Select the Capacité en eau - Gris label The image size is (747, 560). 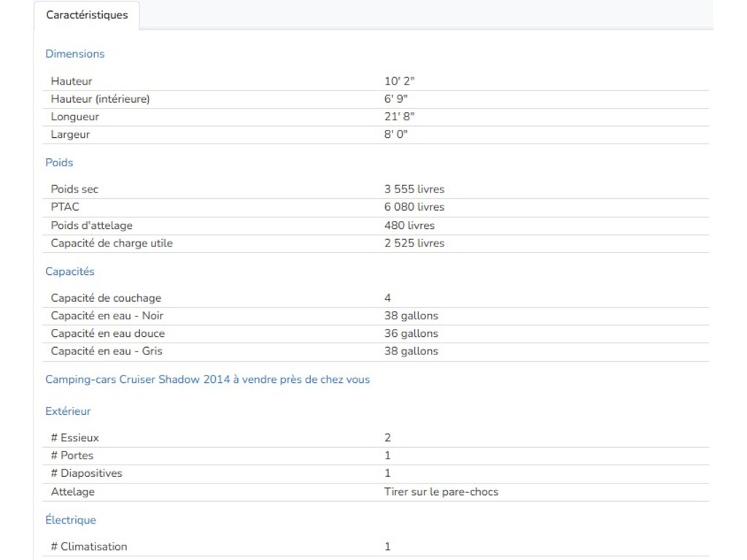pos(107,351)
